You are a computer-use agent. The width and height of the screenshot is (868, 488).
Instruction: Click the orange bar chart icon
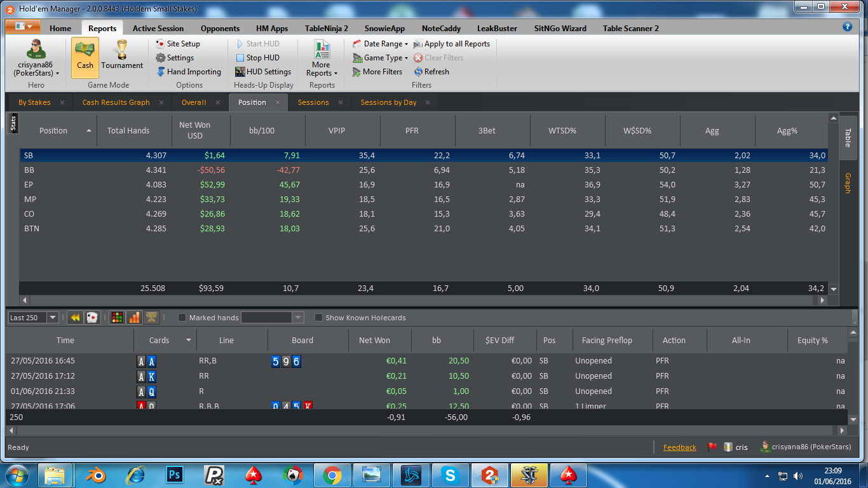tap(134, 318)
